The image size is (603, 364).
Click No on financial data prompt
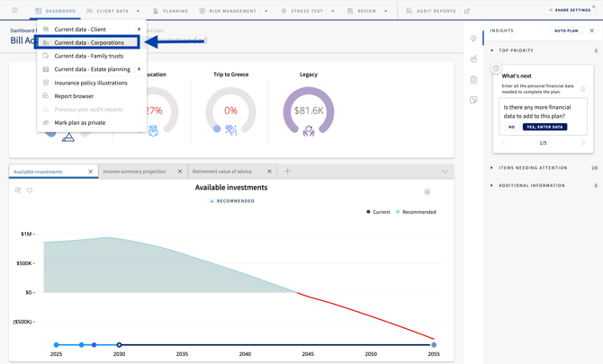511,127
